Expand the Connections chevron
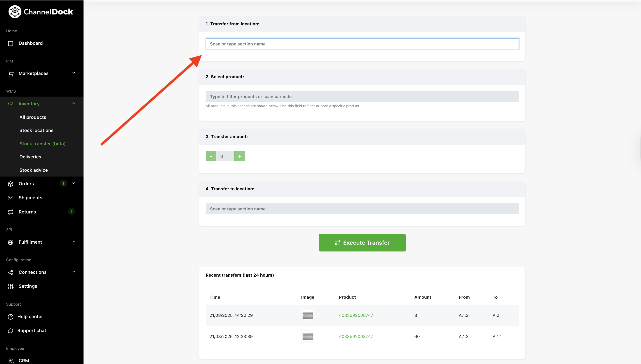This screenshot has width=641, height=364. [73, 272]
